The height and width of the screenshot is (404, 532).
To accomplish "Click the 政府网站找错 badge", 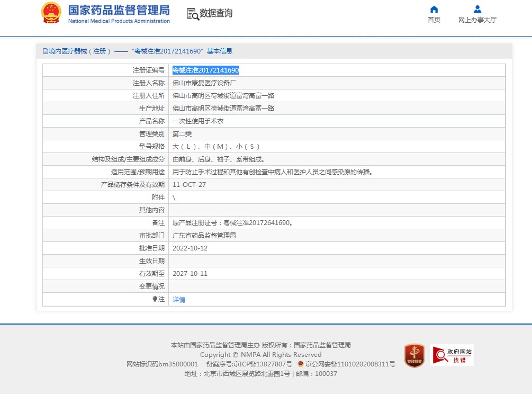I will point(452,355).
